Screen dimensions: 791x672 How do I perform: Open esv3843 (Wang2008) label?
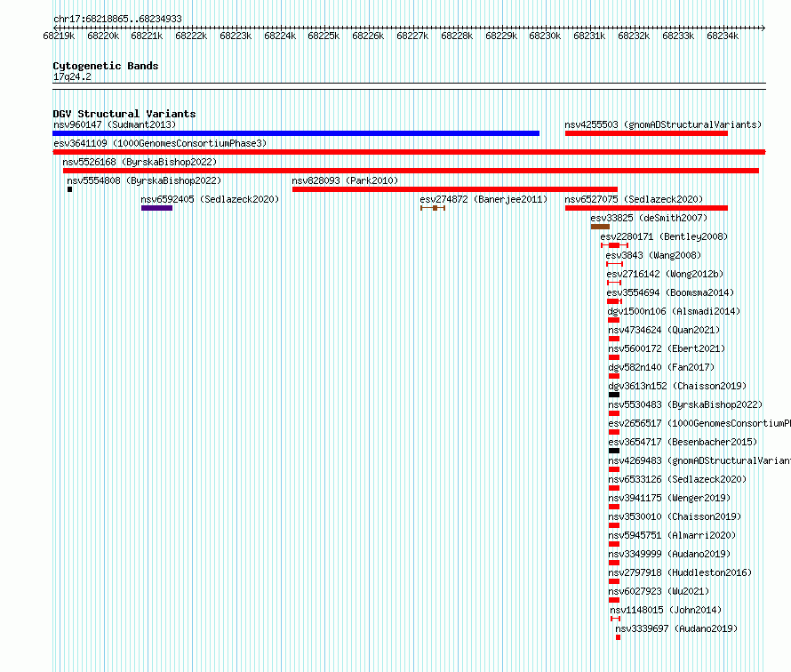pos(653,255)
